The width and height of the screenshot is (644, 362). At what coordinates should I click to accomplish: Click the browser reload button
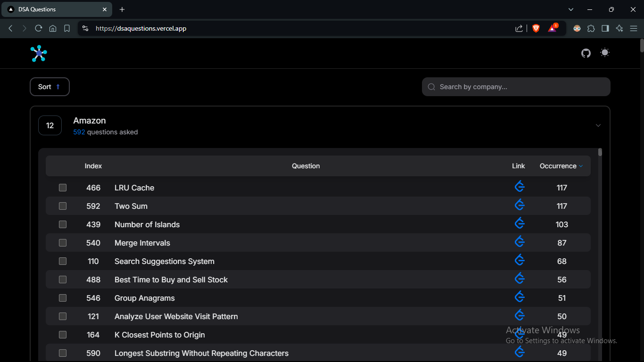39,28
